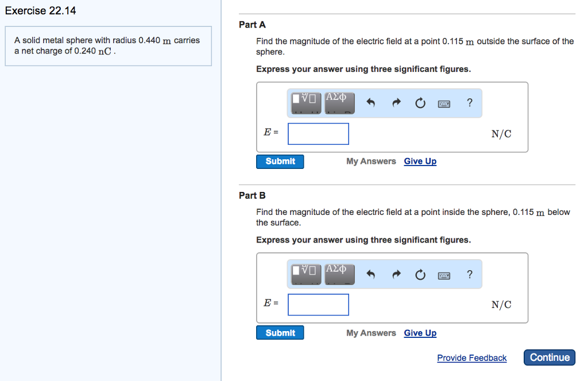588x381 pixels.
Task: Give up on Part B
Action: click(x=420, y=333)
